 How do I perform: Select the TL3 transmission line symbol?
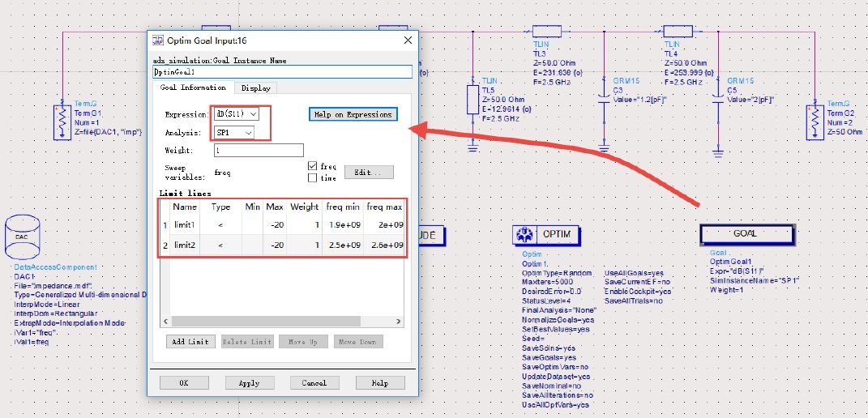(547, 32)
